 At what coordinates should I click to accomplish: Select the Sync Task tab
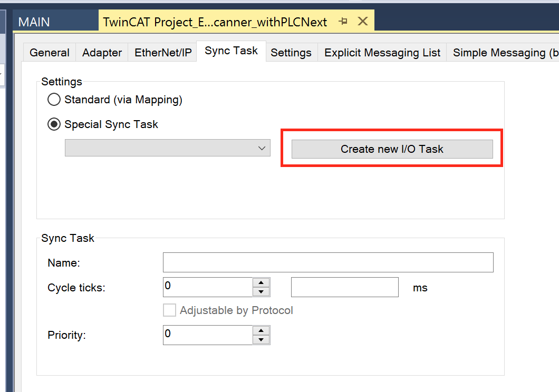tap(231, 51)
